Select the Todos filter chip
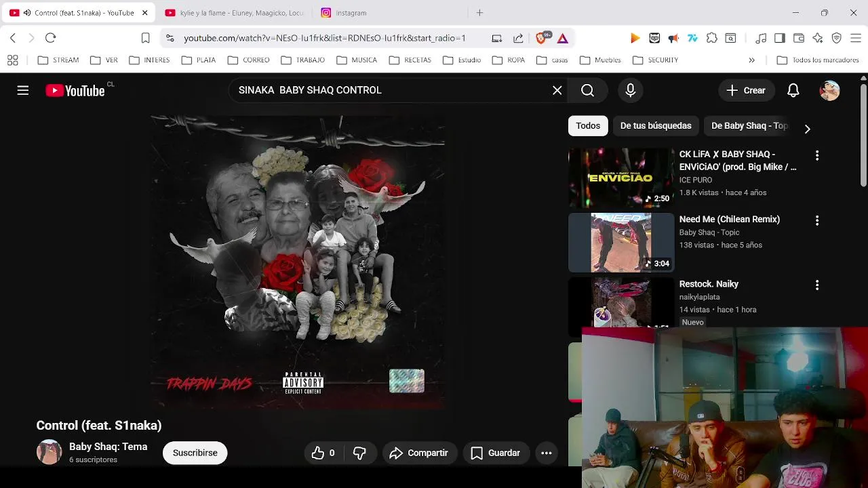The image size is (868, 488). pos(588,126)
